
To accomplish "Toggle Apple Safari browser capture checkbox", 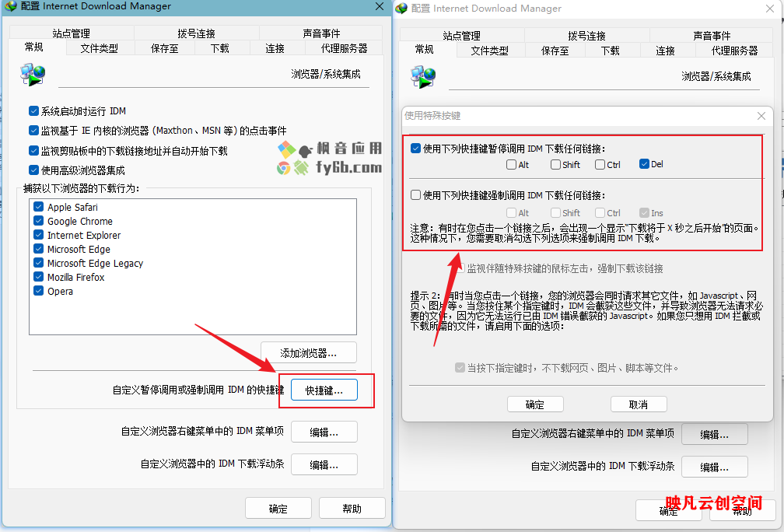I will (38, 207).
